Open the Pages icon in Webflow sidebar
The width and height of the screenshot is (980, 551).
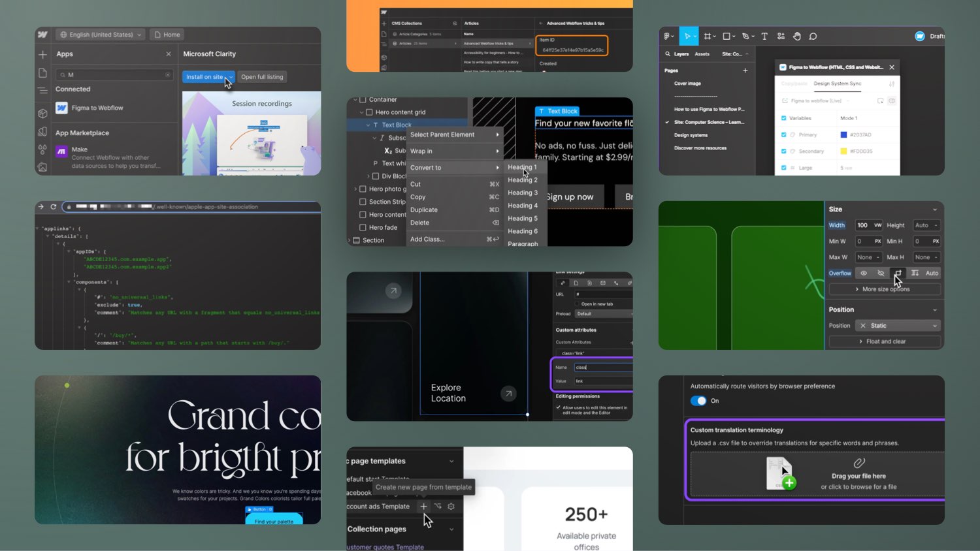coord(42,73)
